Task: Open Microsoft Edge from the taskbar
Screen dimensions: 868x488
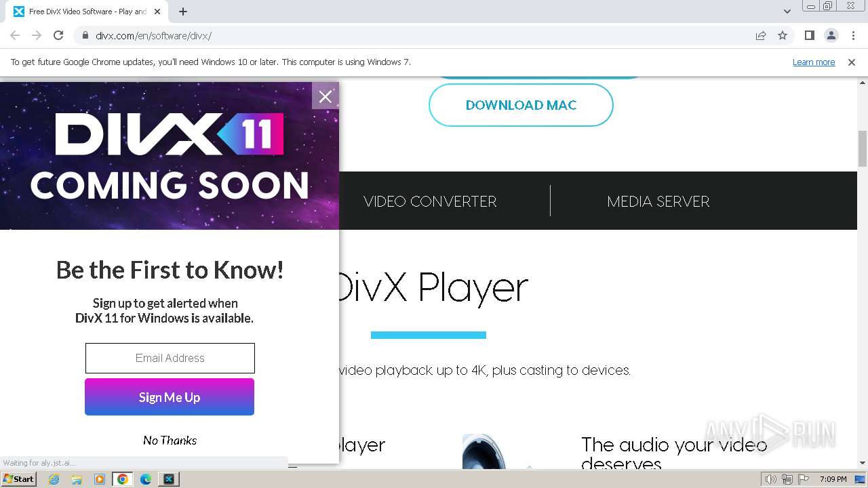Action: (146, 479)
